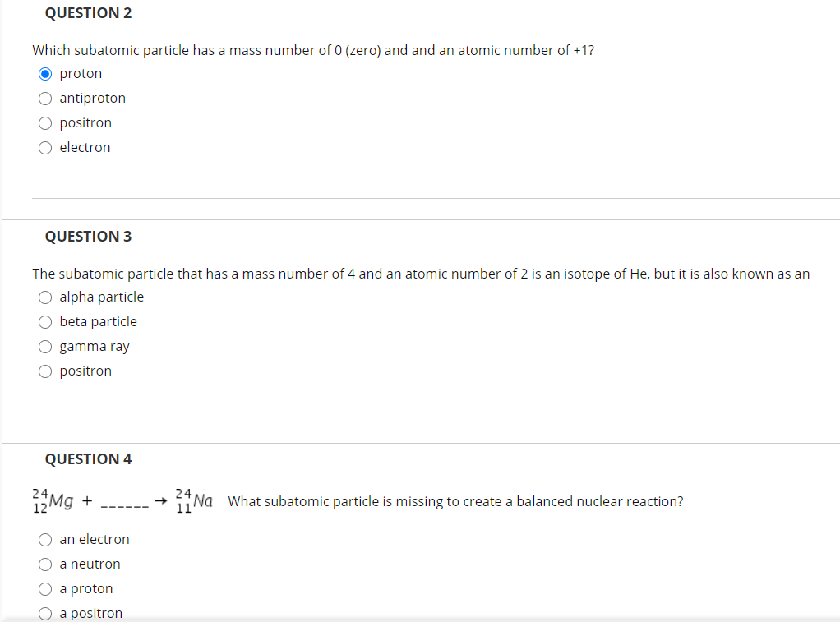This screenshot has height=622, width=840.
Task: Pick positron for Question 3
Action: (45, 371)
